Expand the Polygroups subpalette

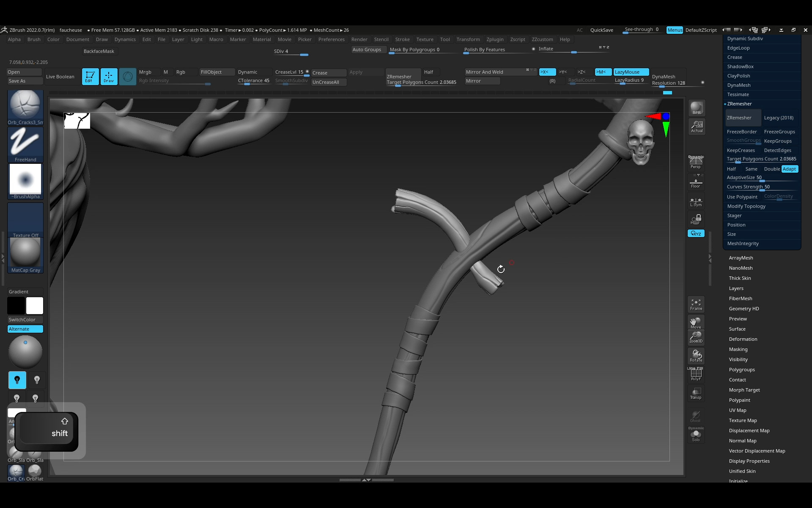(741, 370)
